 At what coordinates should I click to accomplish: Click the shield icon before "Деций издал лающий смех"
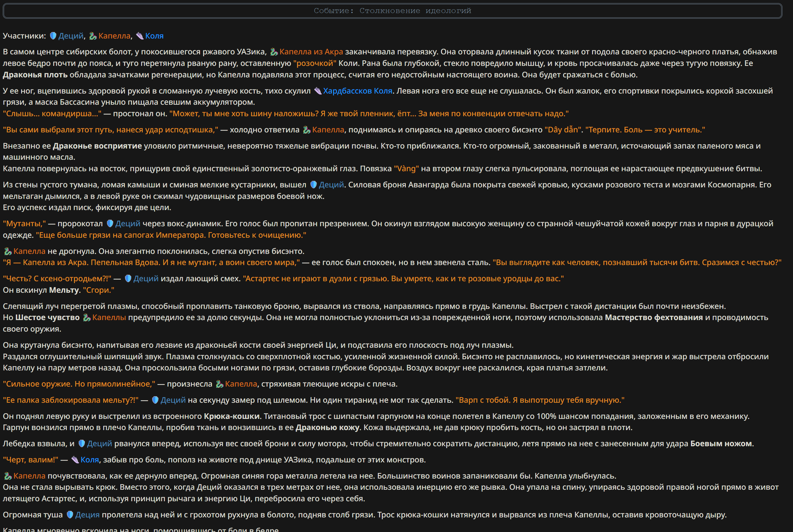128,278
